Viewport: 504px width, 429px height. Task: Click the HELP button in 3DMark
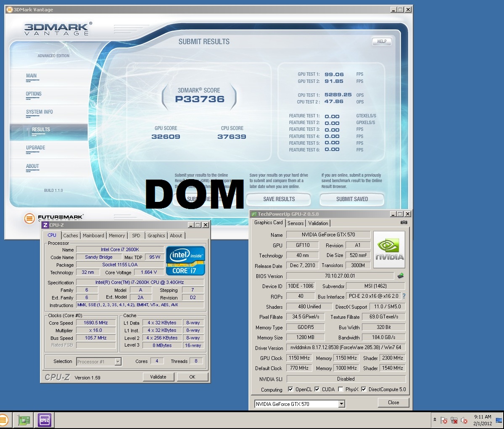tap(382, 41)
